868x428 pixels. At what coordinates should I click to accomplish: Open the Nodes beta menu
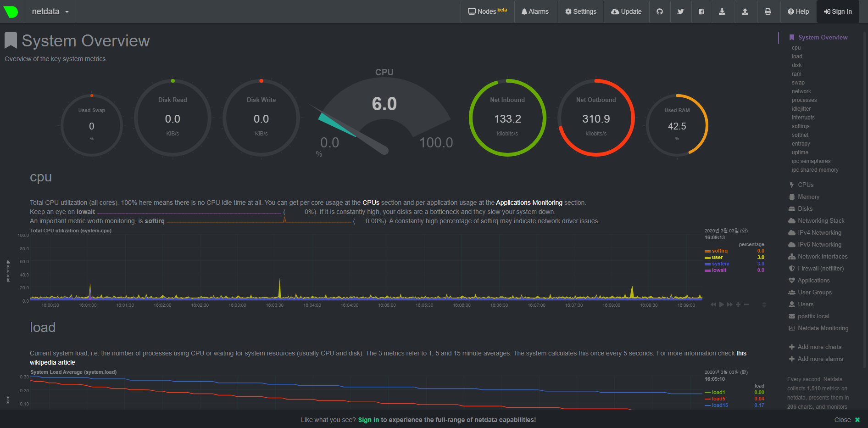pyautogui.click(x=487, y=11)
